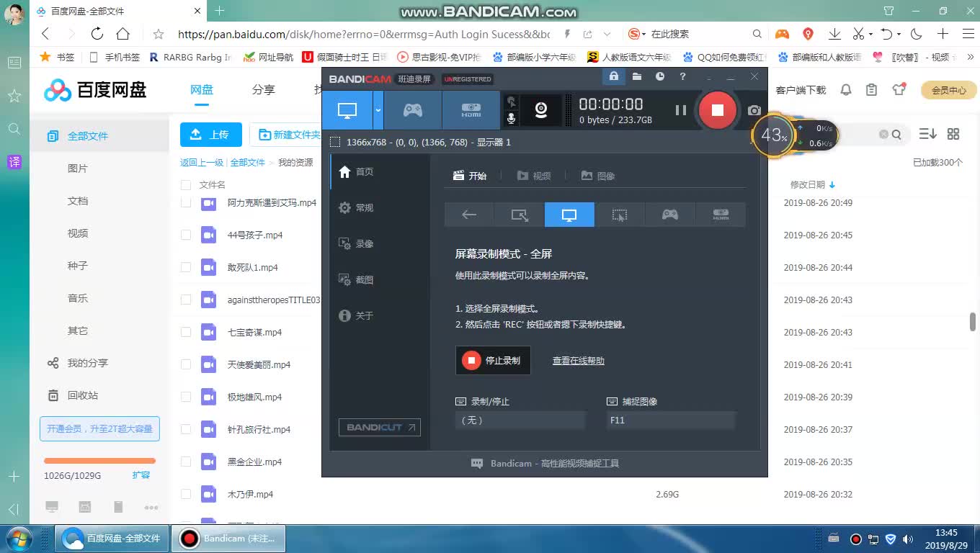The image size is (980, 553).
Task: Check the box for 44号孩子.mp4
Action: pos(186,235)
